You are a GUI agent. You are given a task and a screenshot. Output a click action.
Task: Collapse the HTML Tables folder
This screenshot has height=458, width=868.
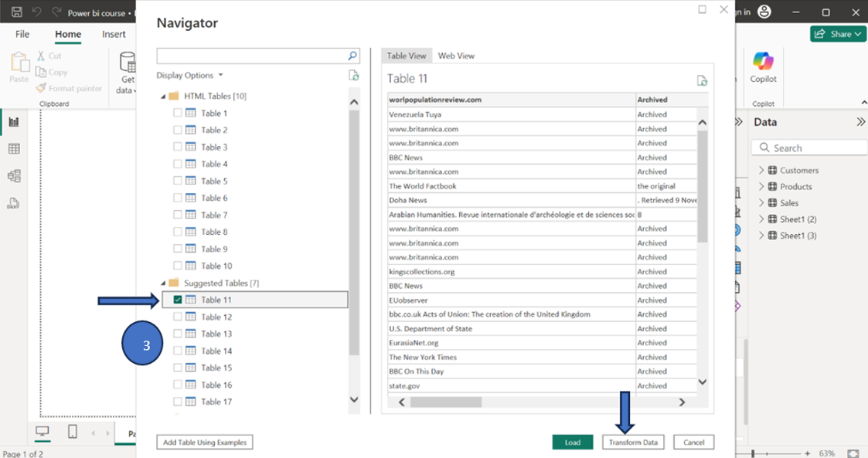coord(163,97)
